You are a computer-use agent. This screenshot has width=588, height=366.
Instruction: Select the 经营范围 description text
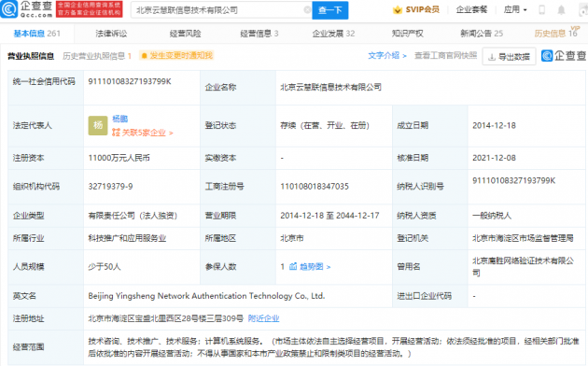(334, 347)
